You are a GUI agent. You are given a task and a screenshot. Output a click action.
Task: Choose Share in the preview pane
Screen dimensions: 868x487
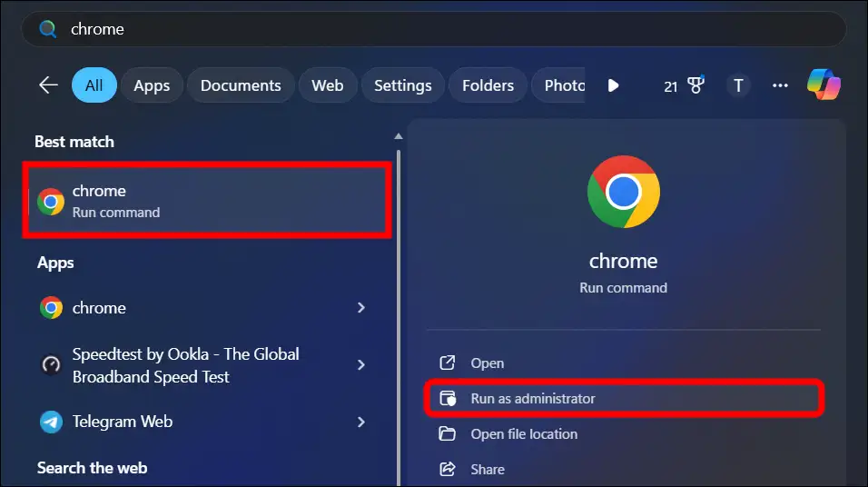click(x=624, y=469)
